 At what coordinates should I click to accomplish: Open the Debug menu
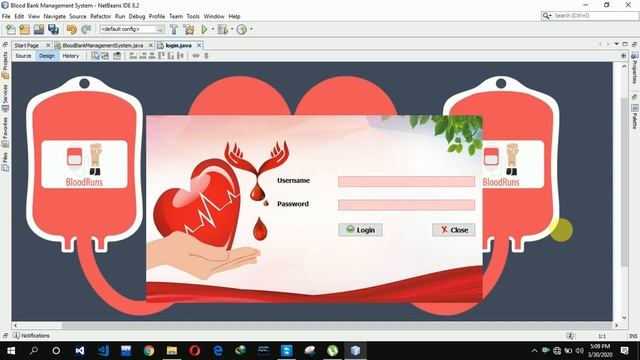(137, 16)
